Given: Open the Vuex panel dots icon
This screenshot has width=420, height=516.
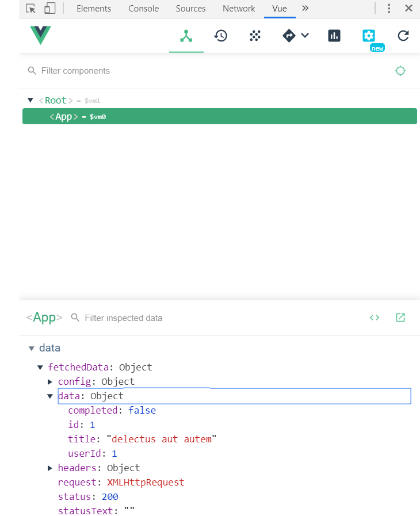Looking at the screenshot, I should (255, 36).
